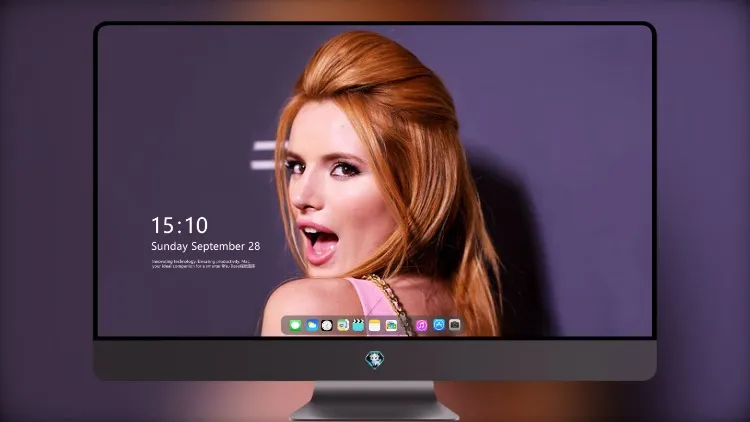The height and width of the screenshot is (422, 750).
Task: Open the Maps icon next to Clock
Action: click(343, 325)
